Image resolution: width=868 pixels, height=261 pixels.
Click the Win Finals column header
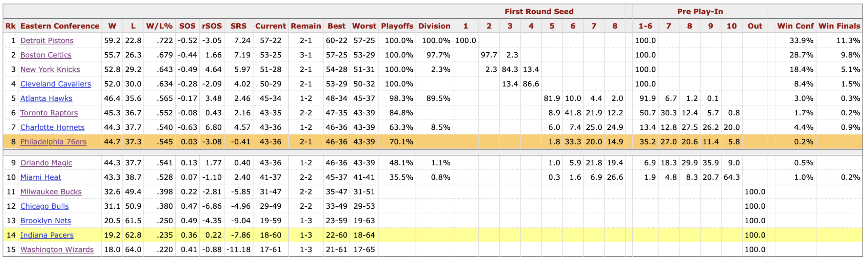839,26
